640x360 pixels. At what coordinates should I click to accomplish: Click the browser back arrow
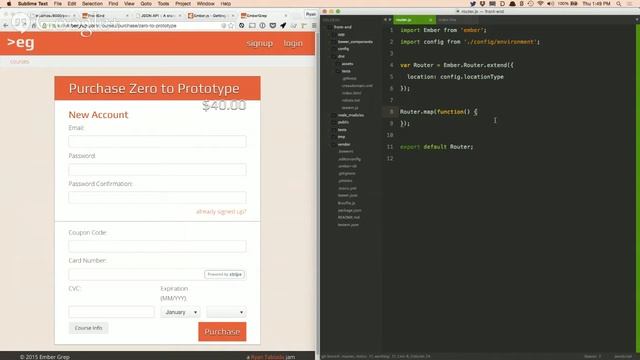tap(6, 26)
